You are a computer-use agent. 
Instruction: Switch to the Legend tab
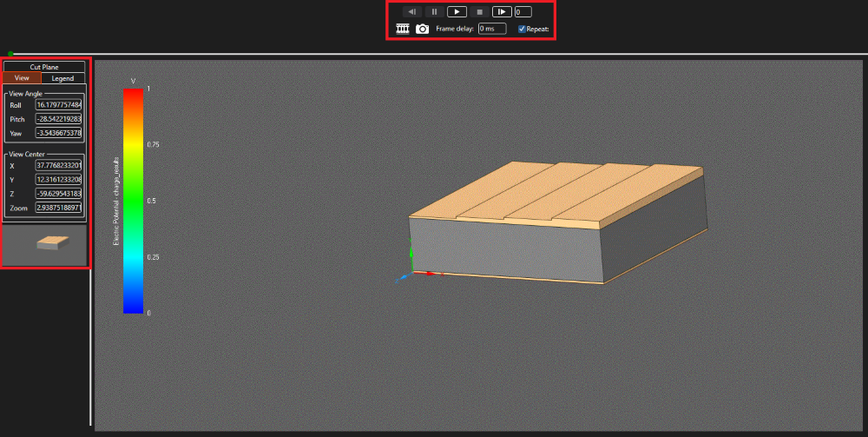click(63, 78)
